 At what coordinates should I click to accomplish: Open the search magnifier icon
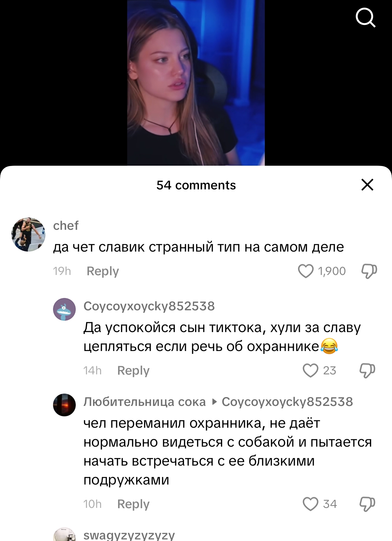365,18
